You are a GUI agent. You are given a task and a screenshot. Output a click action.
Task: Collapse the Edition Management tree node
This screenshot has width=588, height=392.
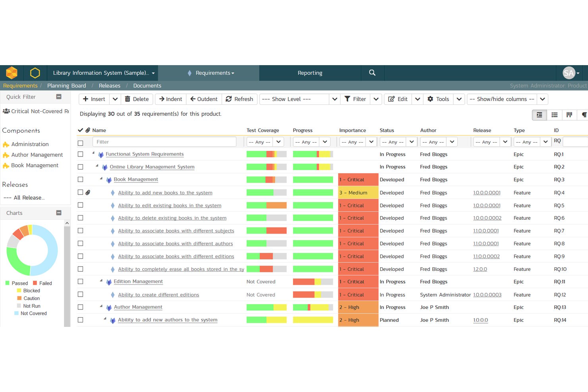[x=101, y=280]
